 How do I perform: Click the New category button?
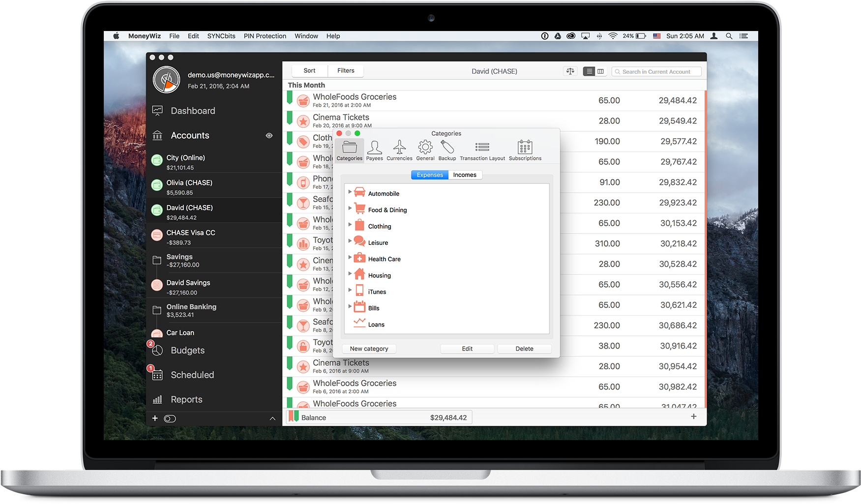pyautogui.click(x=369, y=349)
